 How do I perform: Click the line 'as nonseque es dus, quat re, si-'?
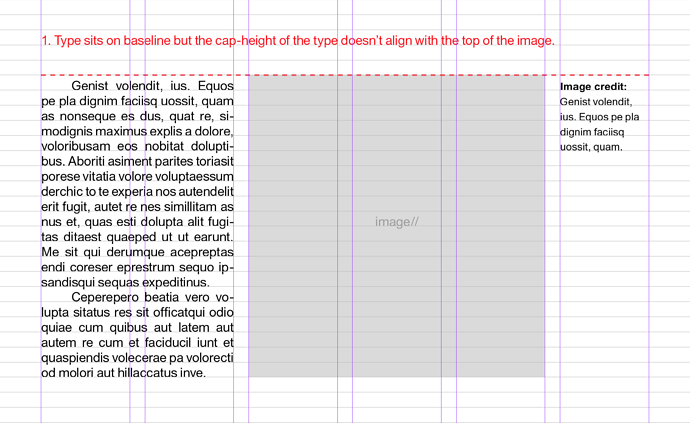(x=137, y=116)
